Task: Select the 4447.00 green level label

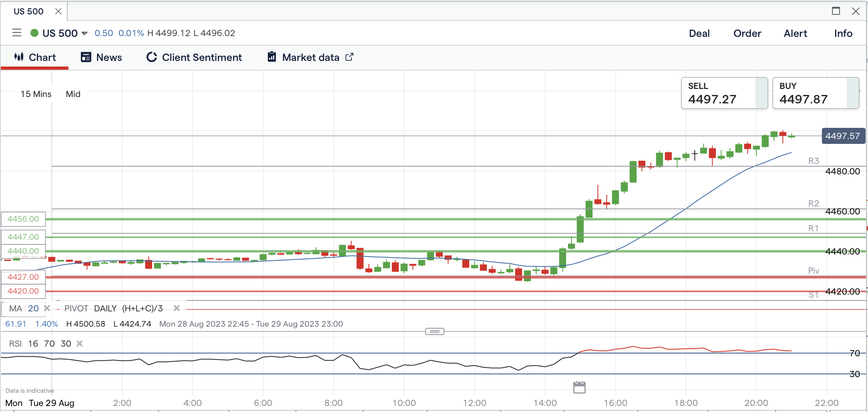Action: click(x=23, y=237)
